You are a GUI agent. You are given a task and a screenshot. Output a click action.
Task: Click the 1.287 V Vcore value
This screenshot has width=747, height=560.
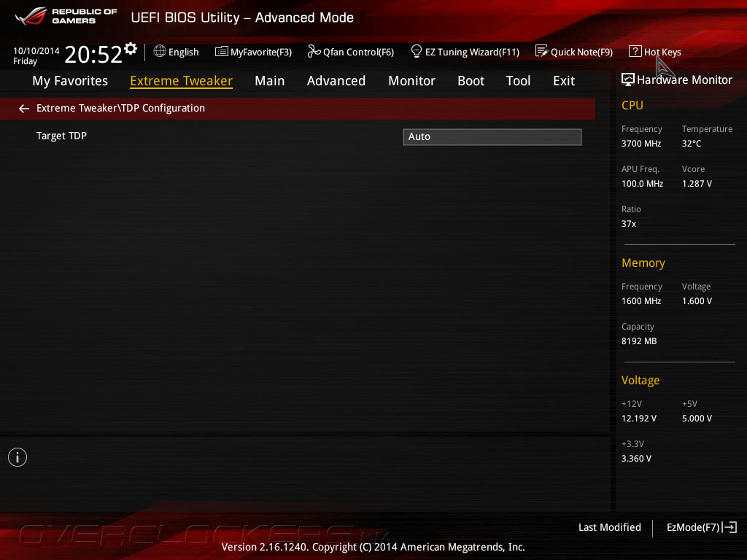click(x=697, y=183)
